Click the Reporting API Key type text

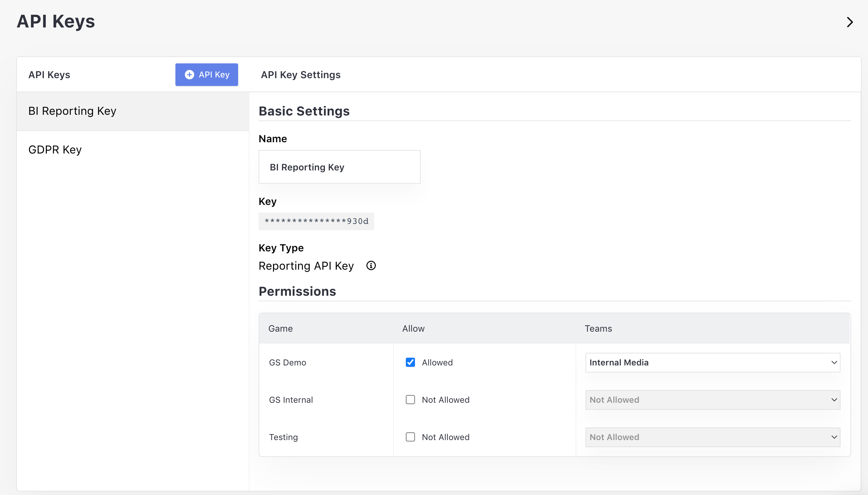pyautogui.click(x=306, y=266)
